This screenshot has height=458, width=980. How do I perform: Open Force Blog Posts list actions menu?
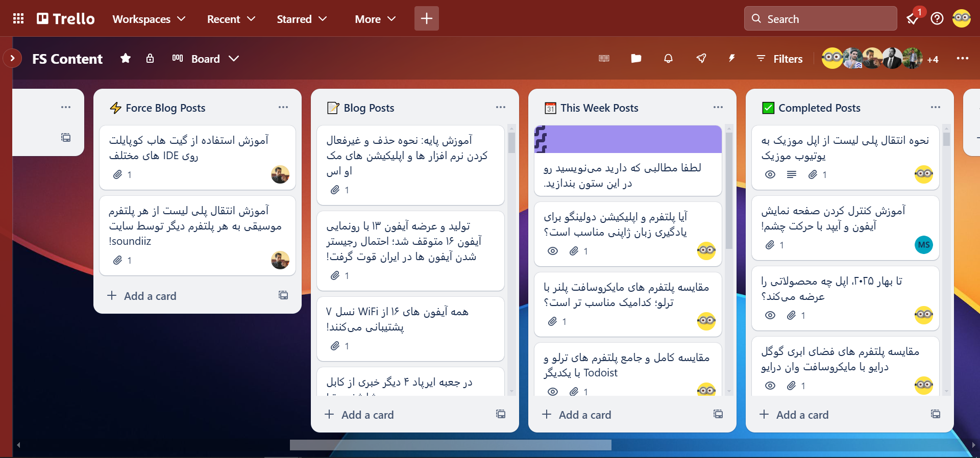[x=283, y=107]
